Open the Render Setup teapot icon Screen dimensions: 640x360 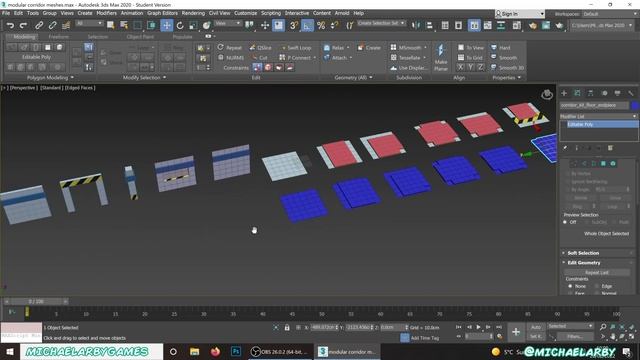click(x=533, y=25)
